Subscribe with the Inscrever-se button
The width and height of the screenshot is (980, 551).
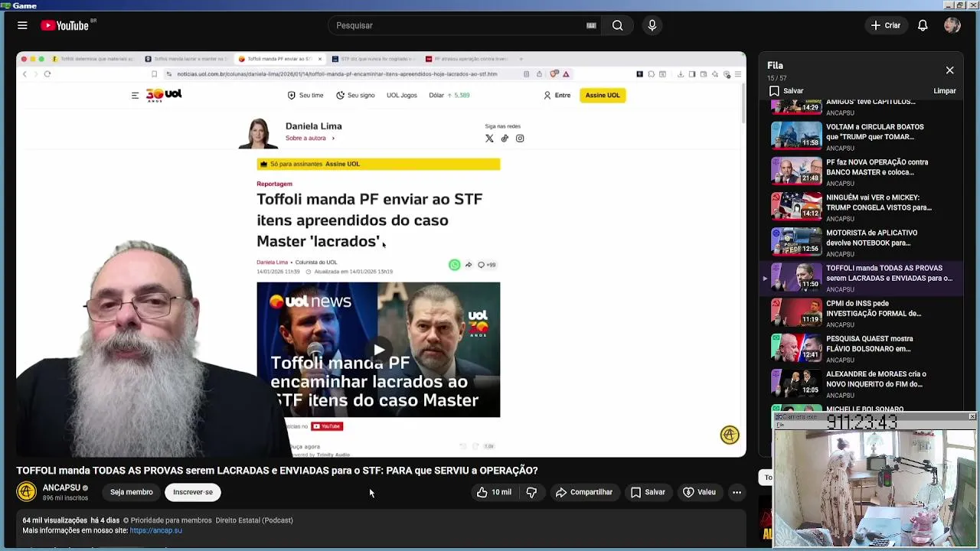[193, 492]
